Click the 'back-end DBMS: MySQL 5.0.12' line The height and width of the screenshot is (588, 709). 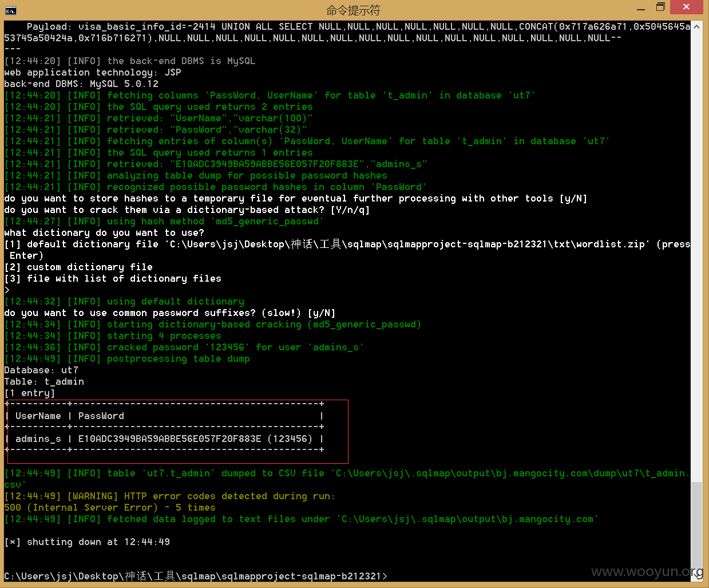[81, 84]
